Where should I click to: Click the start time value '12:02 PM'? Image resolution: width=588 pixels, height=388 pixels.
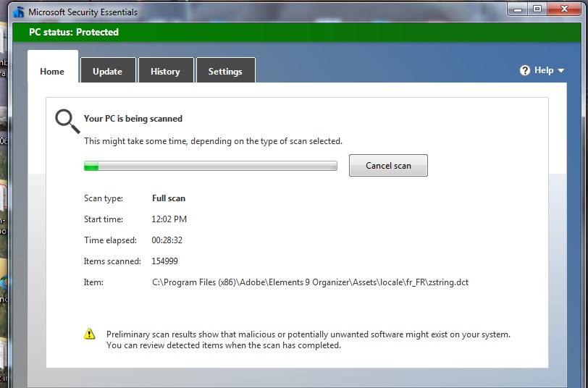(169, 219)
